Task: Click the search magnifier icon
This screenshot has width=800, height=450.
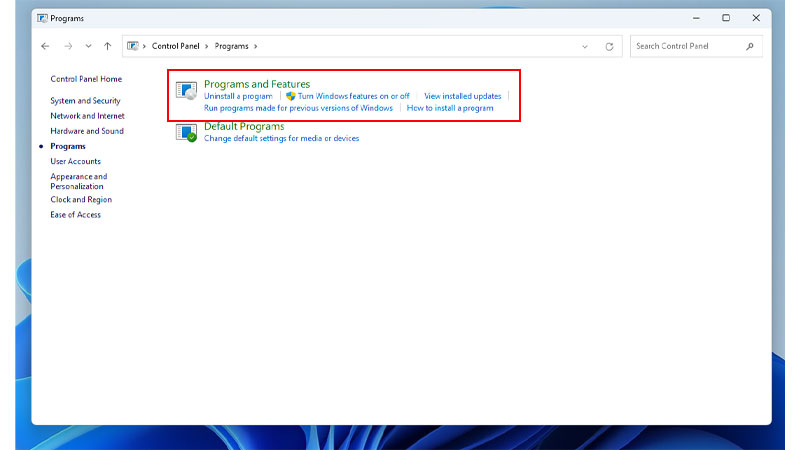Action: pos(749,46)
